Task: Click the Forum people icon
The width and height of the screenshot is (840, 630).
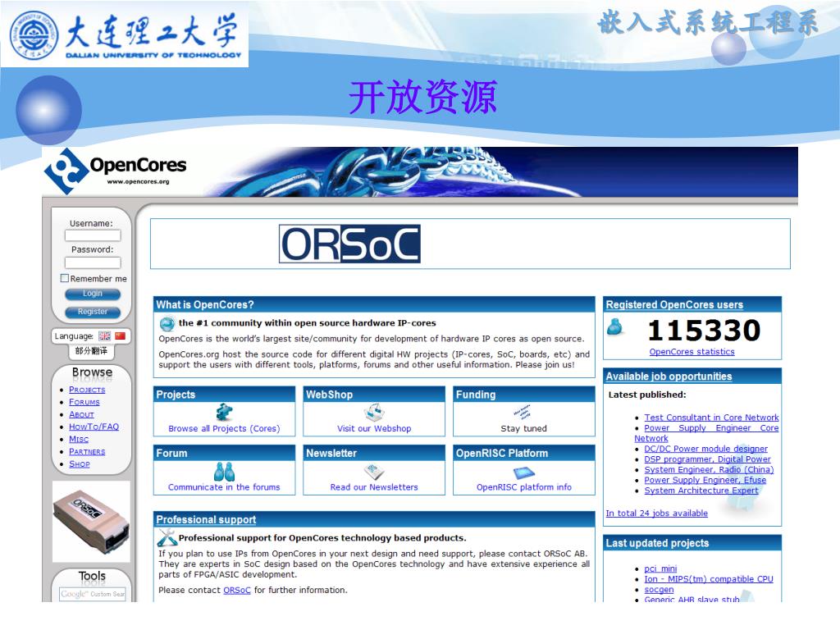Action: click(224, 472)
